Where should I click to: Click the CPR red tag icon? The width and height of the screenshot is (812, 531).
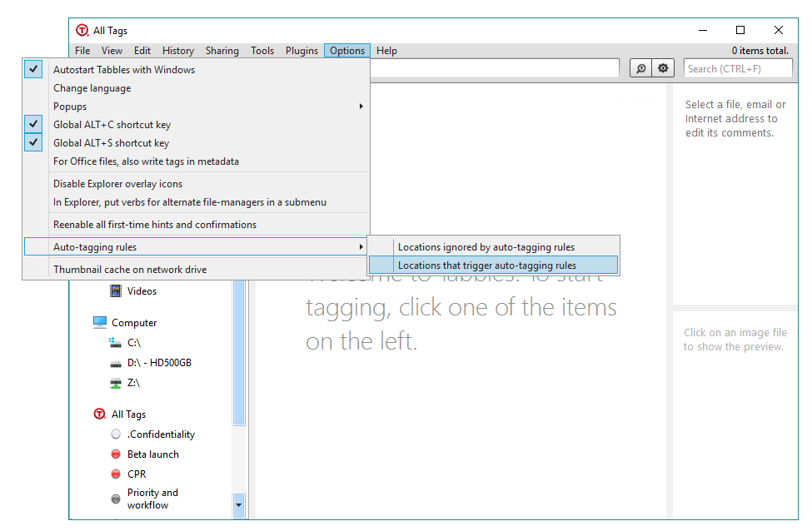[x=116, y=474]
